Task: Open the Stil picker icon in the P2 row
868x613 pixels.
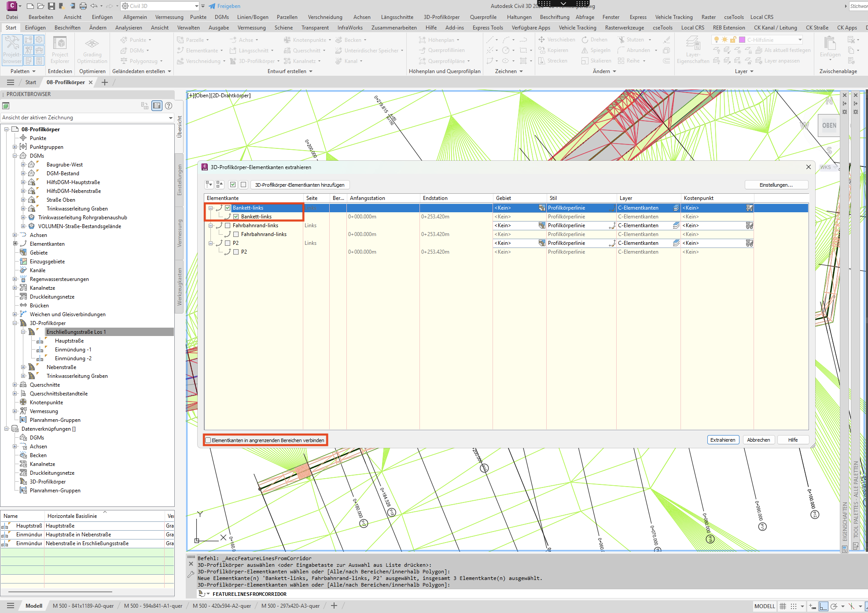Action: [612, 243]
